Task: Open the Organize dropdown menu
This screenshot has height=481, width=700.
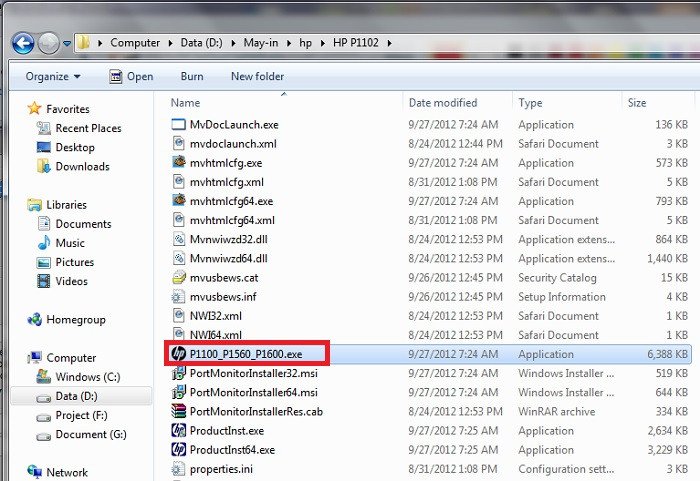Action: (x=53, y=76)
